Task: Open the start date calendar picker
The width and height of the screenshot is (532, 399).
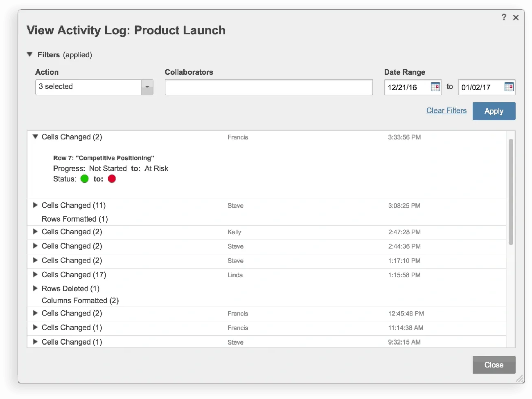Action: (x=435, y=87)
